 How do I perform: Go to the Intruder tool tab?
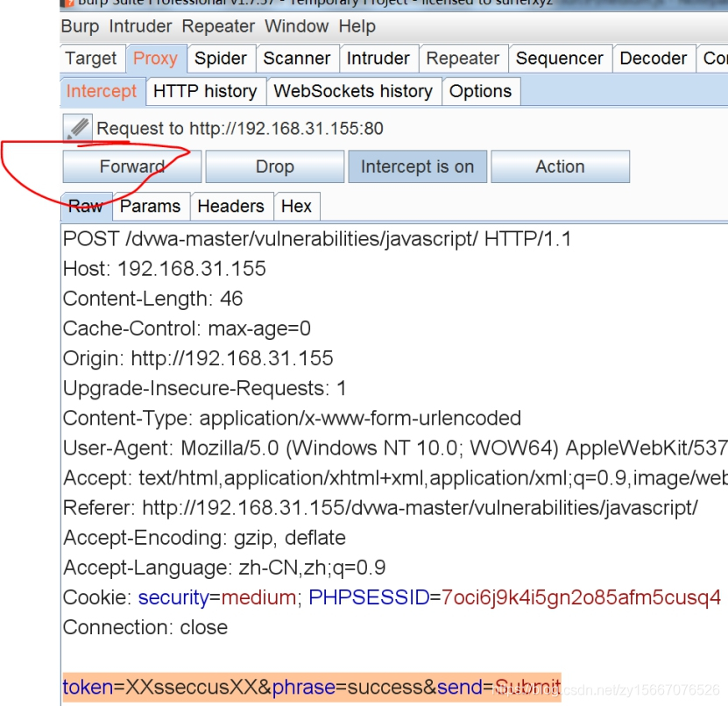coord(378,59)
